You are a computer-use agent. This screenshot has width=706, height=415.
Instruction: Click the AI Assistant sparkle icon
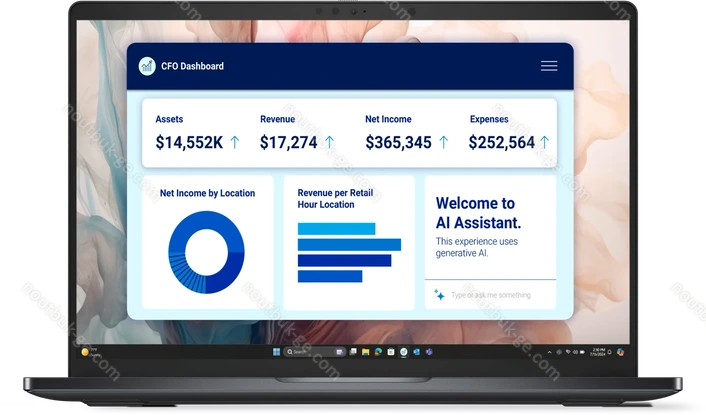tap(439, 295)
